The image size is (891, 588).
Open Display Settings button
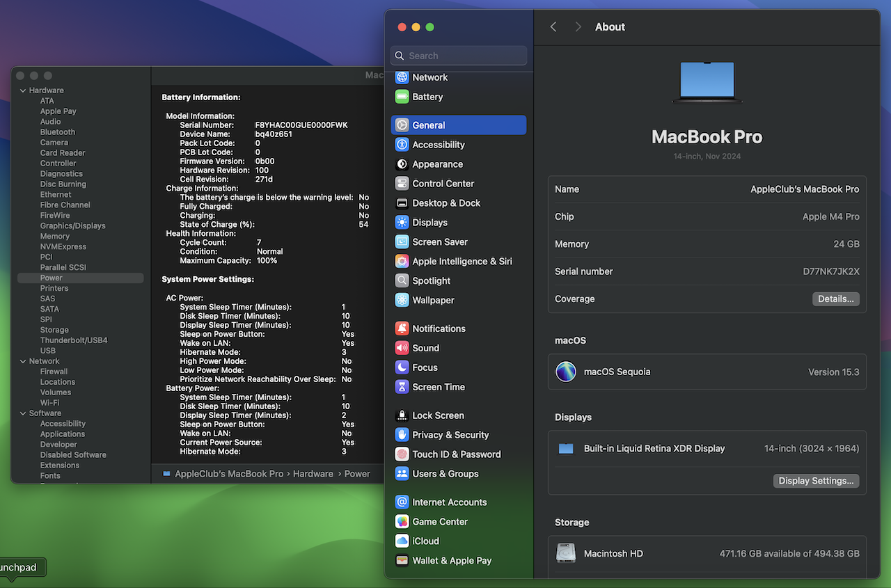(816, 481)
